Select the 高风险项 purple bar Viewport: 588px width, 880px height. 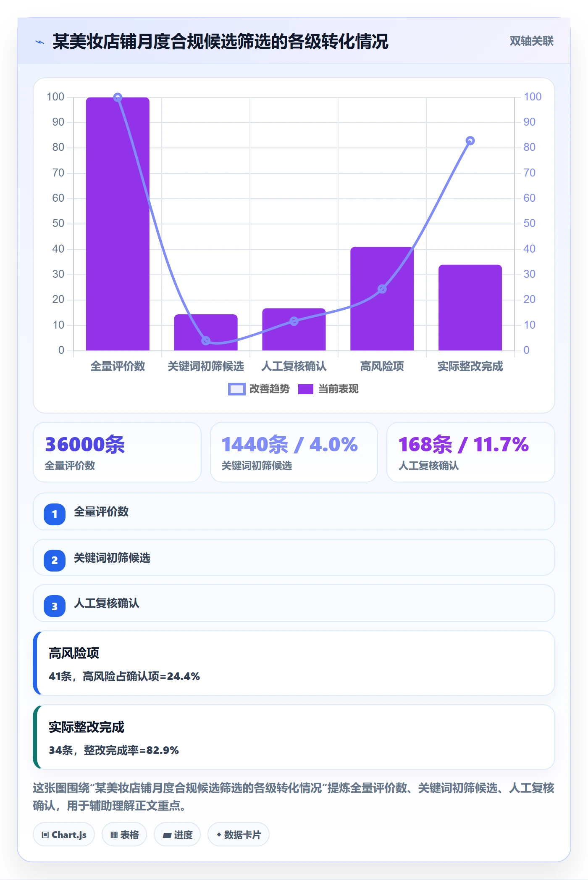coord(382,298)
